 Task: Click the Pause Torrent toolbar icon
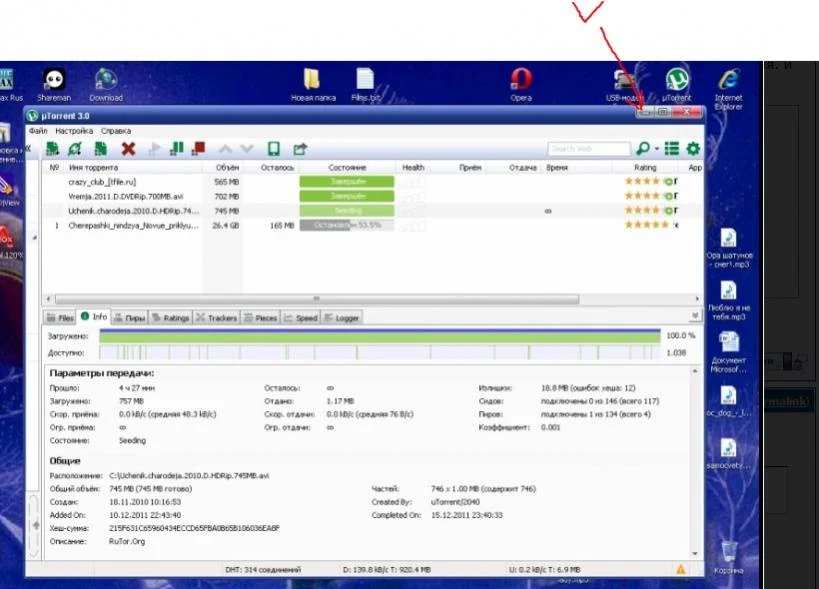[x=177, y=149]
